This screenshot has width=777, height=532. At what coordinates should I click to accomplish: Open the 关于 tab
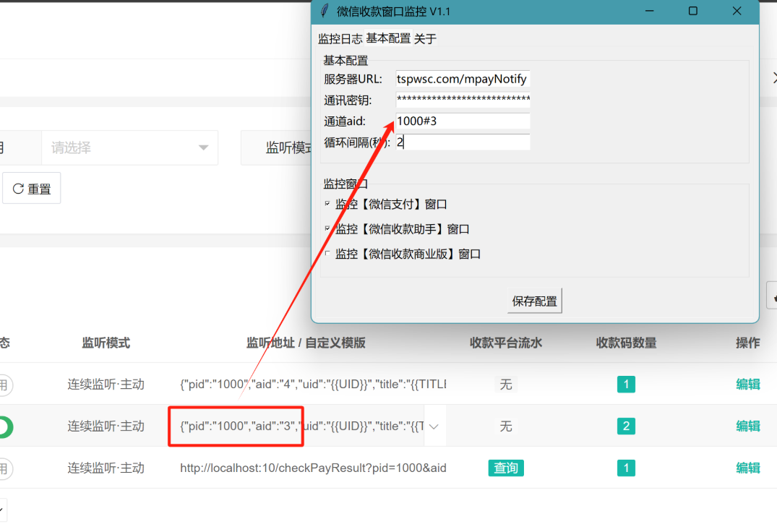(x=425, y=38)
